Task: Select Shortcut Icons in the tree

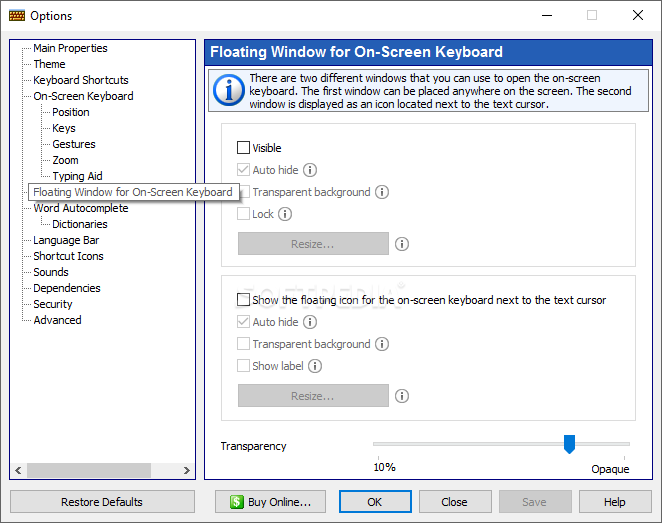Action: [x=68, y=256]
